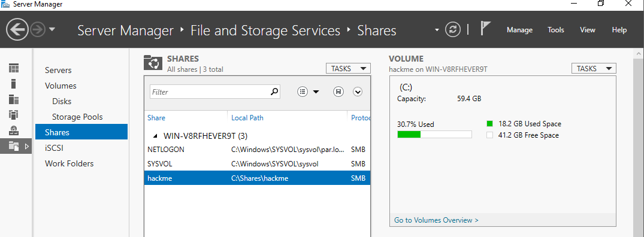This screenshot has width=644, height=237.
Task: Open the View menu
Action: coord(587,30)
